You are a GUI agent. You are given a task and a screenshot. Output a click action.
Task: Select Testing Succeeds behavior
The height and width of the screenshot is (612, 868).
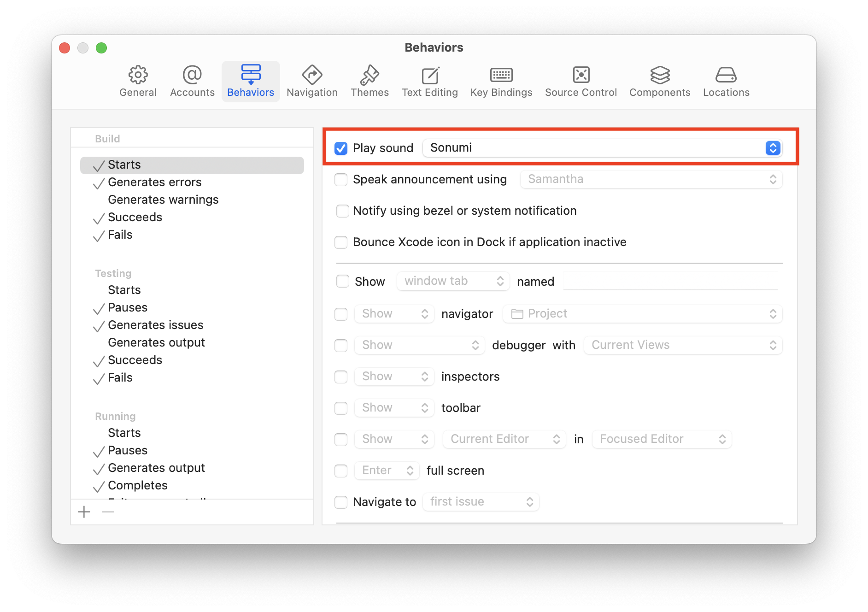tap(192, 360)
